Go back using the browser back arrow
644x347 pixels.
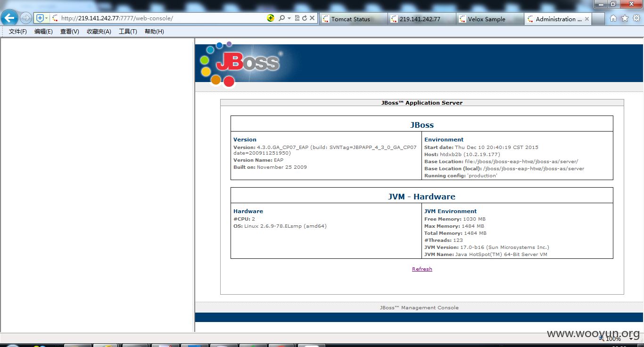(x=9, y=18)
